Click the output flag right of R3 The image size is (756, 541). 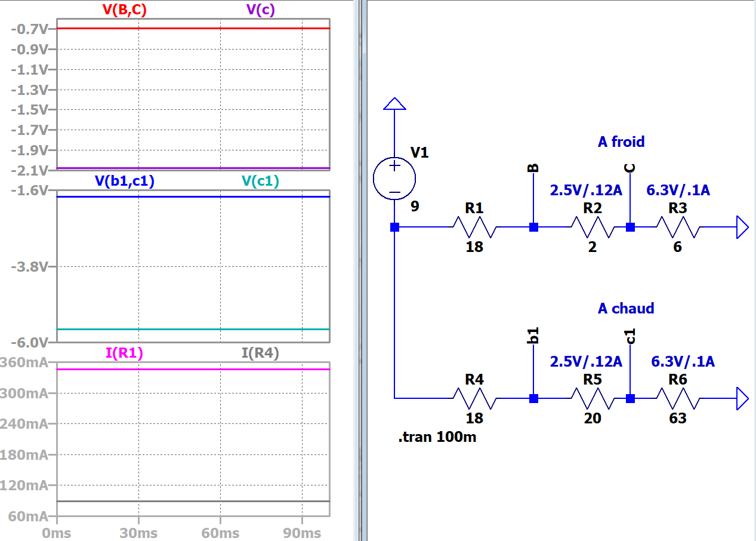point(742,228)
